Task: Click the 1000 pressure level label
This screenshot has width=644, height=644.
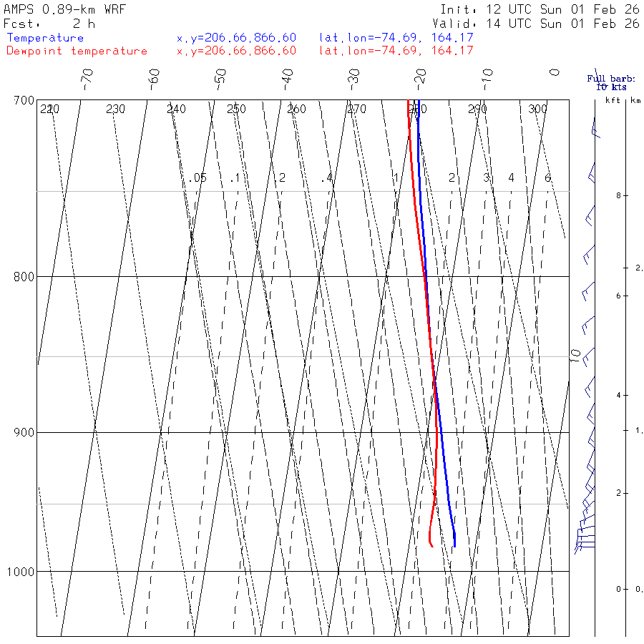Action: pos(21,572)
